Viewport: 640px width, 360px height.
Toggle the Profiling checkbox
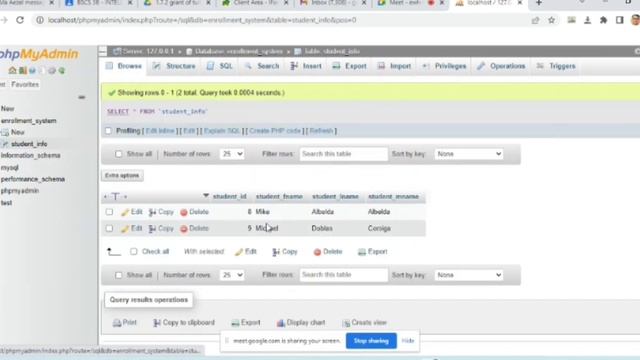(x=108, y=131)
